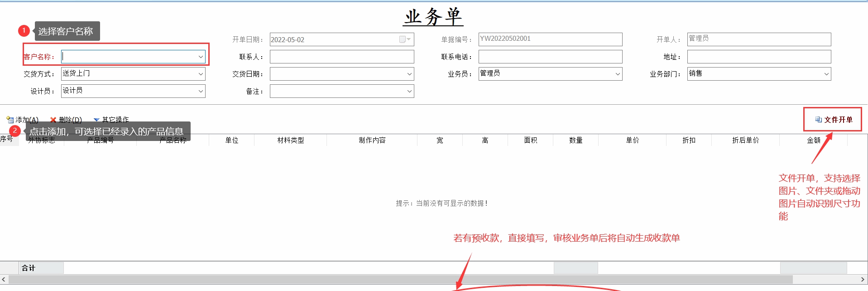Click the 金额 column header
868x291 pixels.
814,140
